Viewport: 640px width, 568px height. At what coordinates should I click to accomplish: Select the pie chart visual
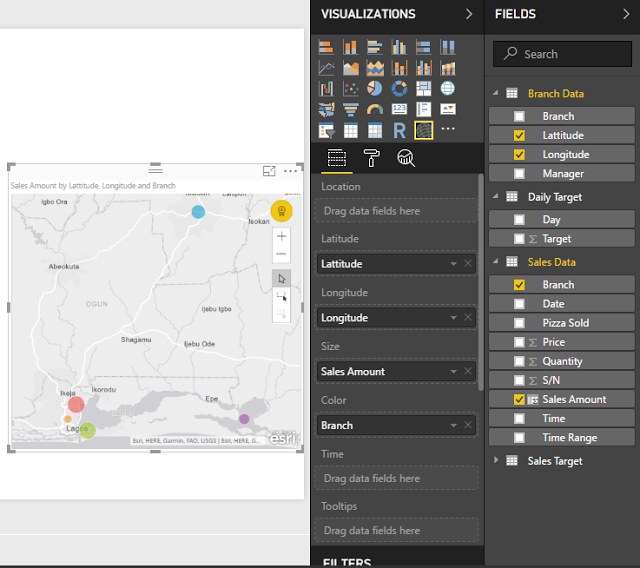click(375, 88)
